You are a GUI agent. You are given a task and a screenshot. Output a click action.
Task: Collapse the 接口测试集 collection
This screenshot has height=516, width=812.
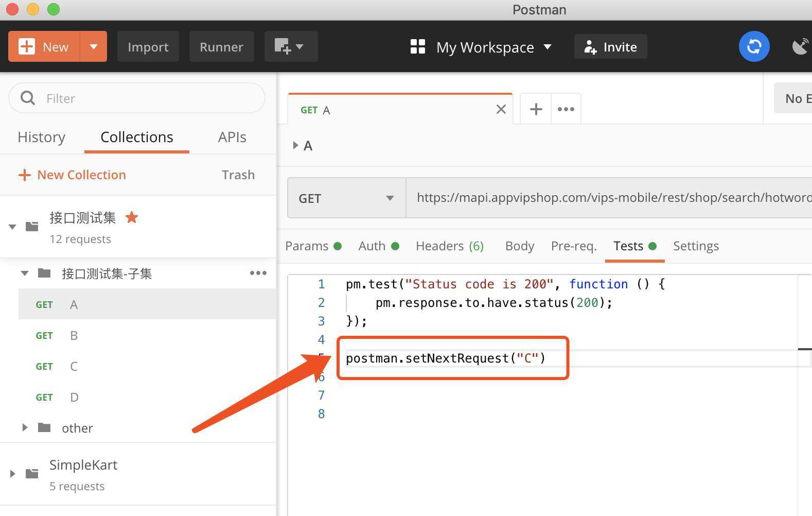pos(12,226)
